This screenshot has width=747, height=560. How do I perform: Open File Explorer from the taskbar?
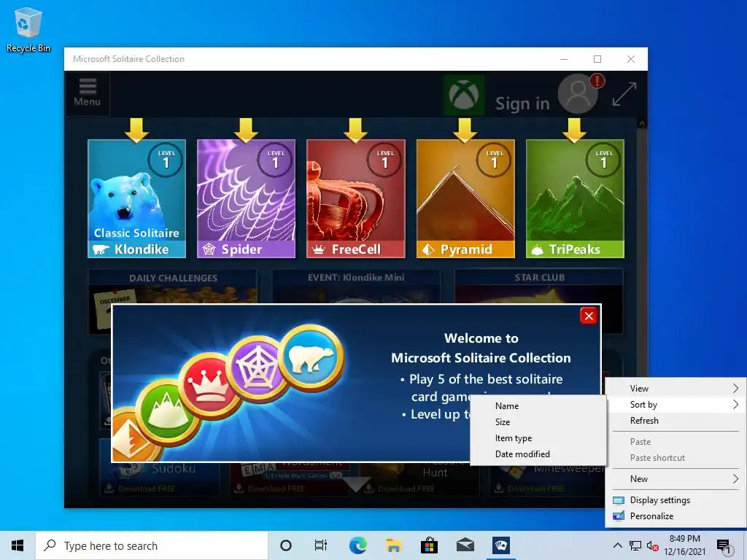393,545
